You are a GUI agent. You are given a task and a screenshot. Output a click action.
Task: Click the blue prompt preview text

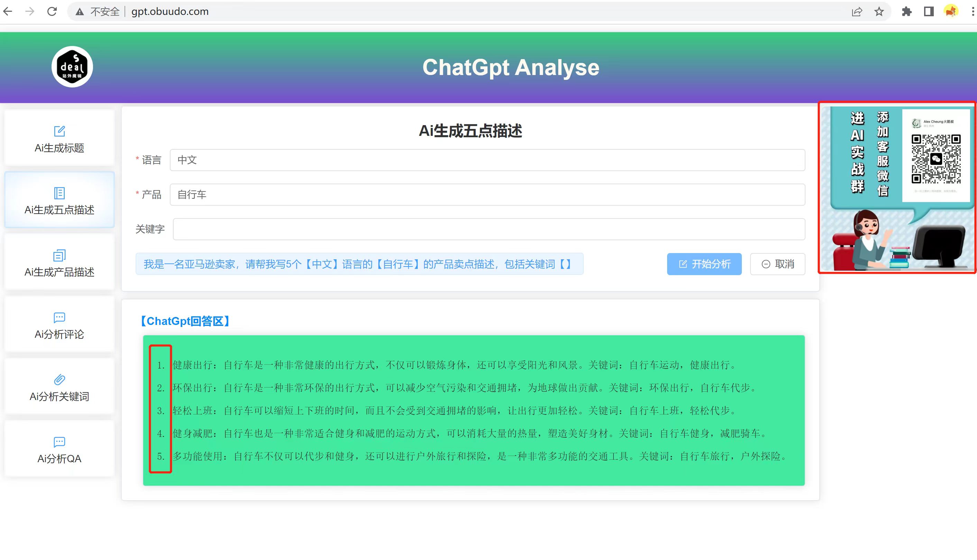[359, 264]
